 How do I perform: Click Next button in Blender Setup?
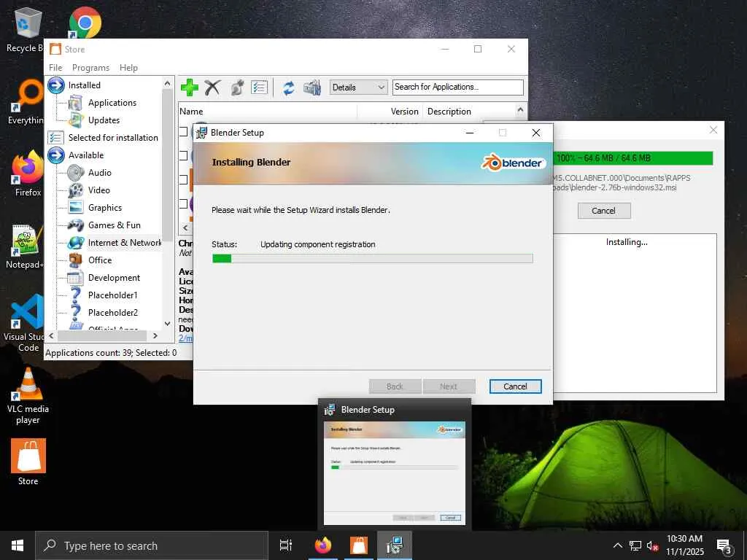(449, 386)
